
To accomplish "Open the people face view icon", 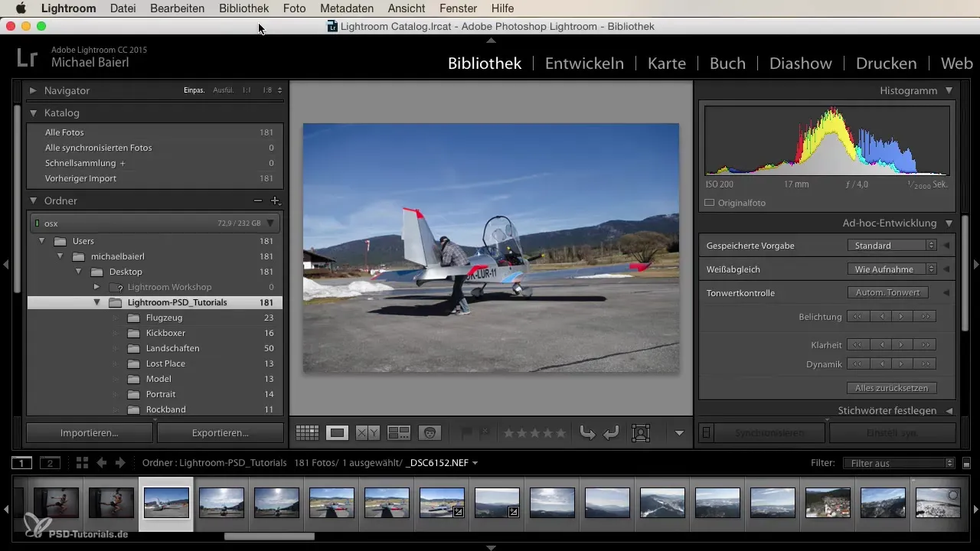I will [431, 433].
